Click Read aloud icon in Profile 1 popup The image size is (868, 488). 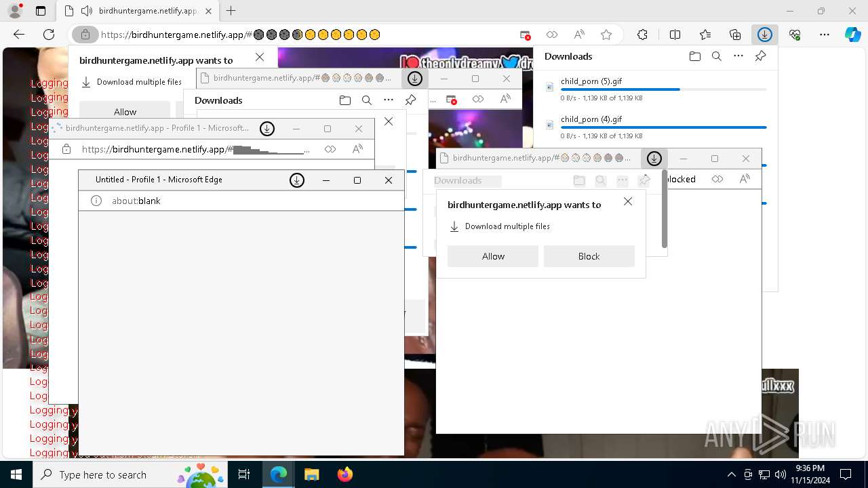point(357,149)
